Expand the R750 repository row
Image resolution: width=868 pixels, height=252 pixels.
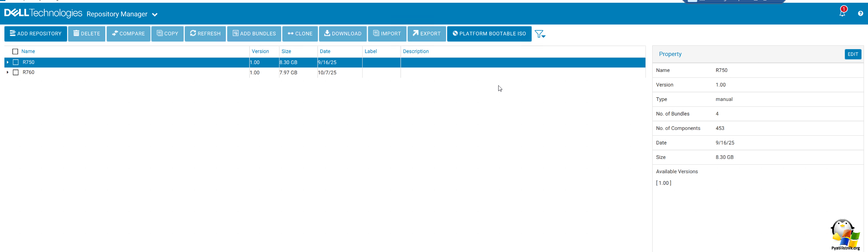tap(7, 62)
